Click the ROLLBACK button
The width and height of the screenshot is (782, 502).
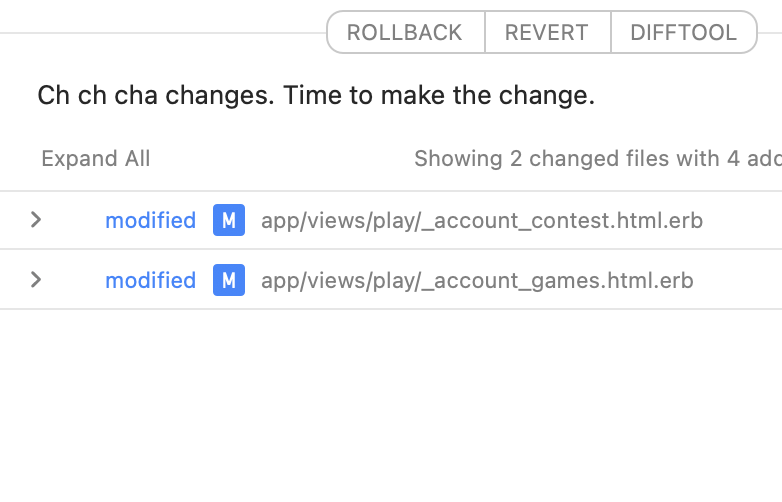pos(405,32)
